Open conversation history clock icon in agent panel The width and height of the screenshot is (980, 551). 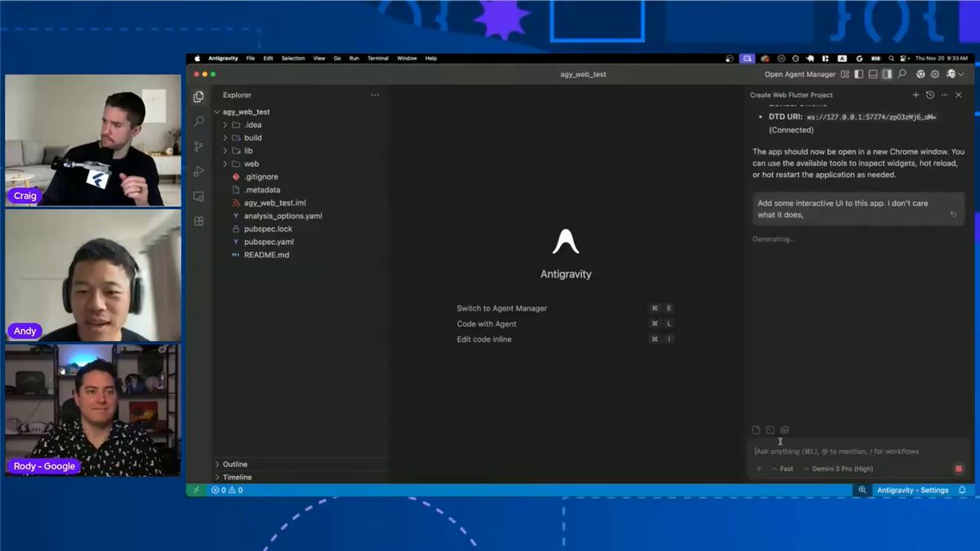[930, 95]
